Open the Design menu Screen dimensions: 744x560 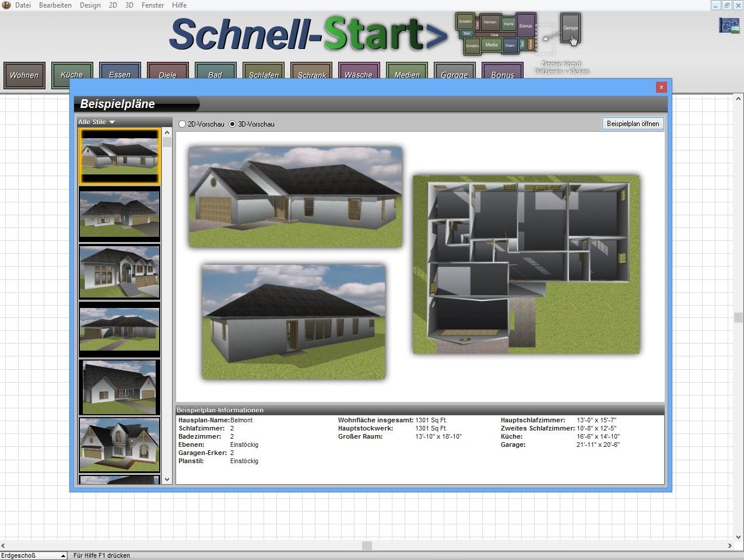coord(90,5)
